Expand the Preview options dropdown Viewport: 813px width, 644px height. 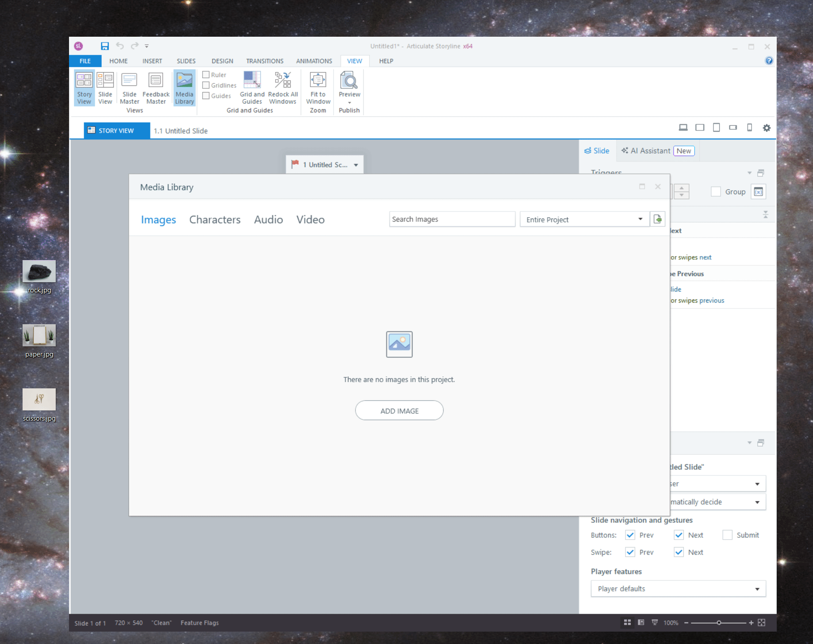tap(349, 102)
